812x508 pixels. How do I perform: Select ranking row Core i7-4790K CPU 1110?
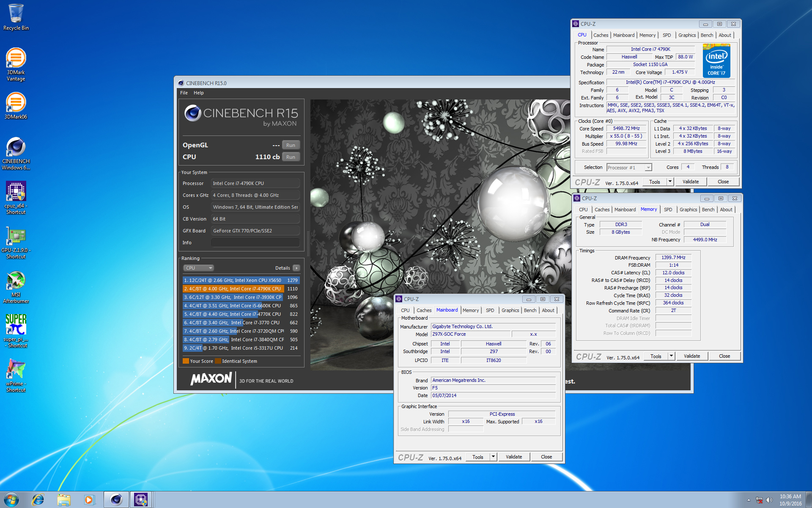click(x=241, y=289)
